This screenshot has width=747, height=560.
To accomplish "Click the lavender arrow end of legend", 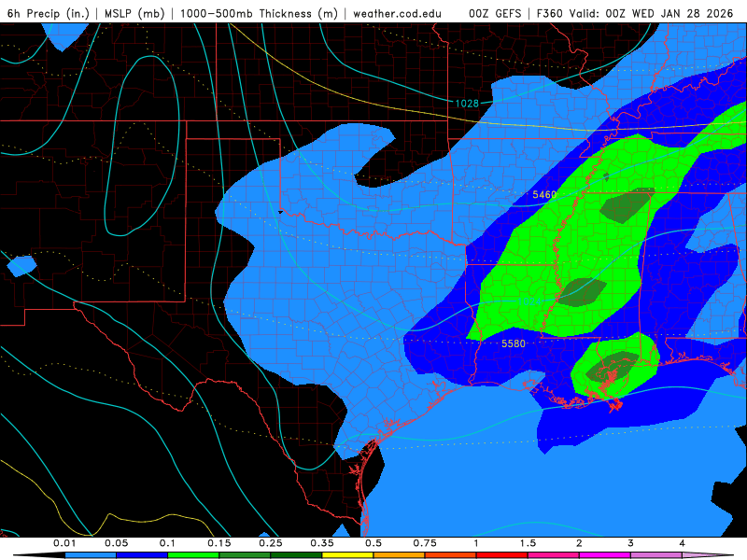I will point(708,555).
